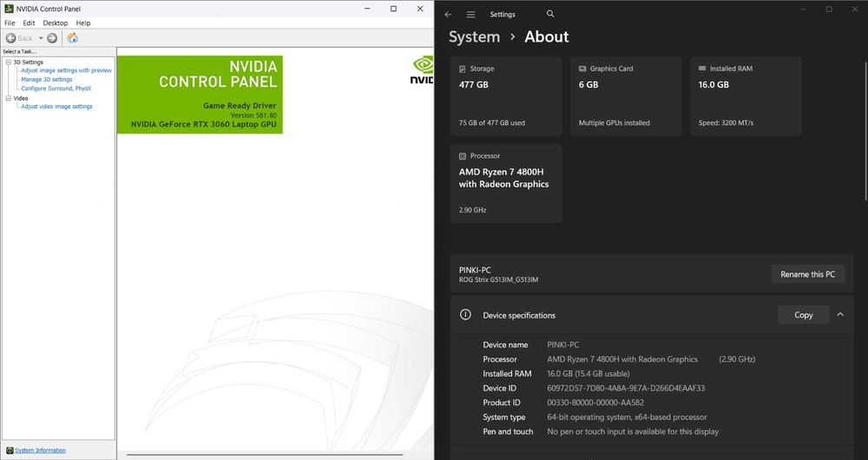This screenshot has width=868, height=460.
Task: Click the Settings search magnifier icon
Action: [x=550, y=14]
